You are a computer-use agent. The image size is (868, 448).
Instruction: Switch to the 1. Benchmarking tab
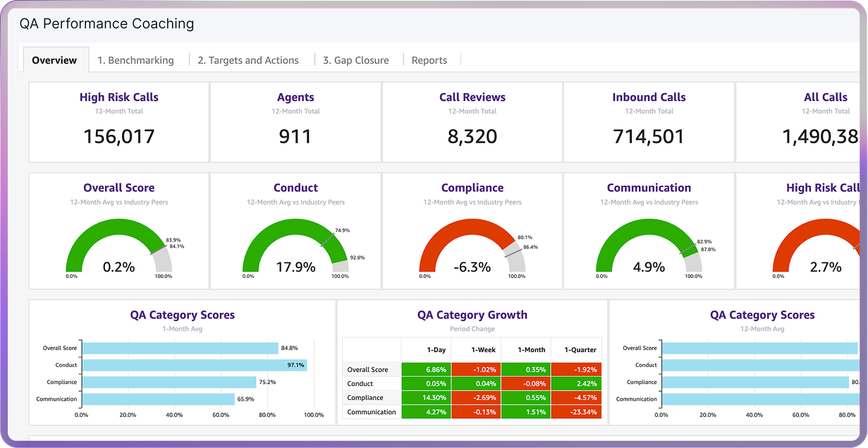click(x=135, y=60)
